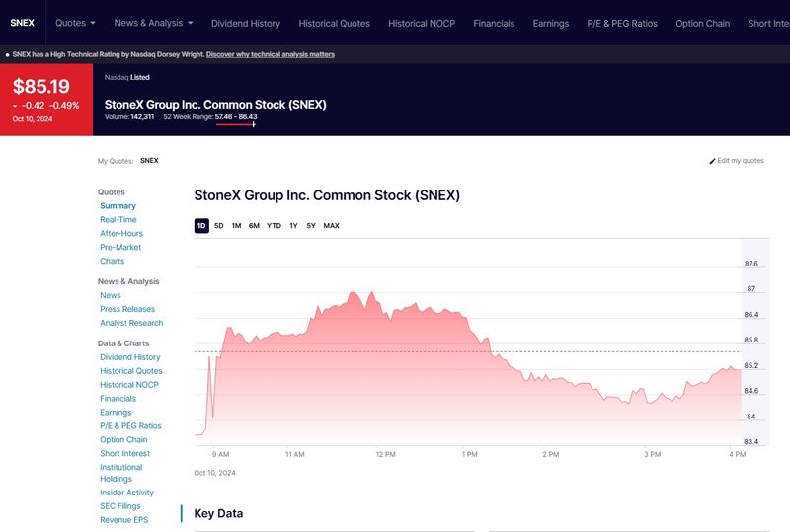The image size is (790, 532).
Task: Click the chart's peak near 12 PM
Action: click(372, 293)
